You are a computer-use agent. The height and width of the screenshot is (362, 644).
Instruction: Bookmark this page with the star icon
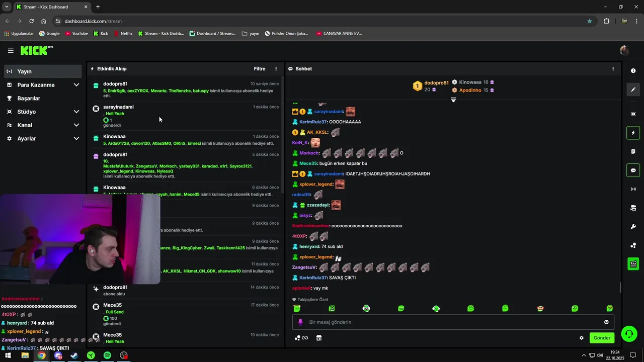pos(590,21)
